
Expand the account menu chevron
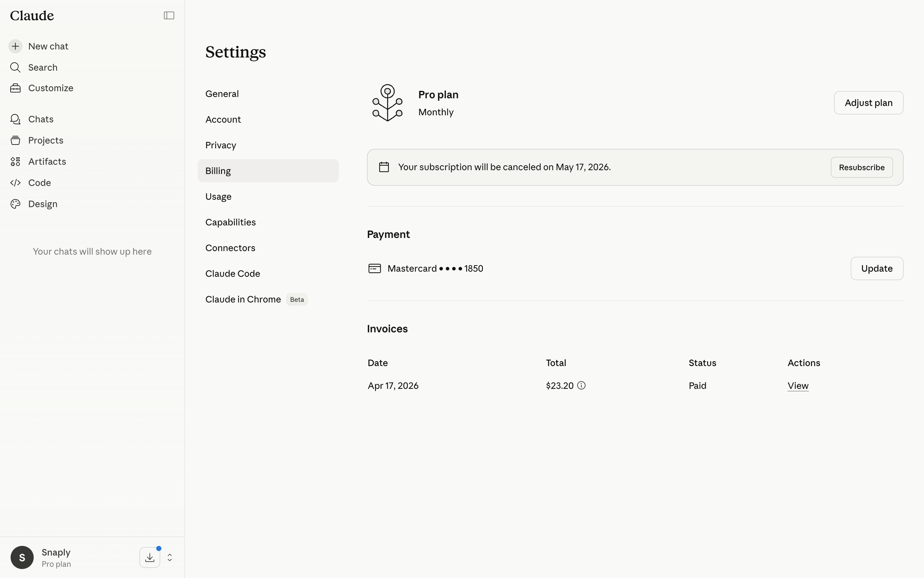169,557
